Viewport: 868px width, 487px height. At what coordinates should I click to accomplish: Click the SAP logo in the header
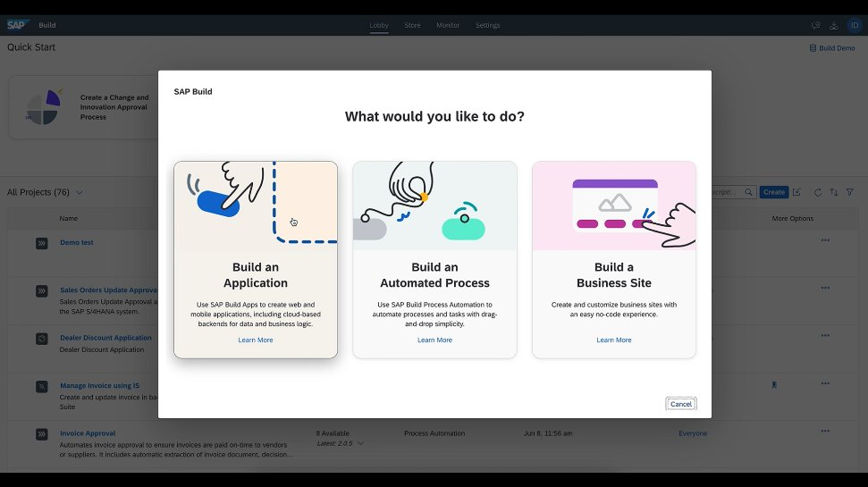[17, 25]
